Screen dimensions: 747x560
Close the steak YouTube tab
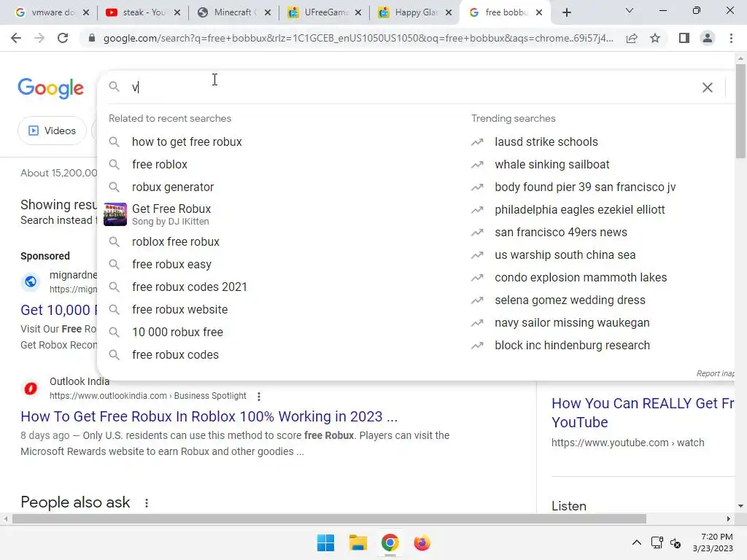tap(177, 13)
